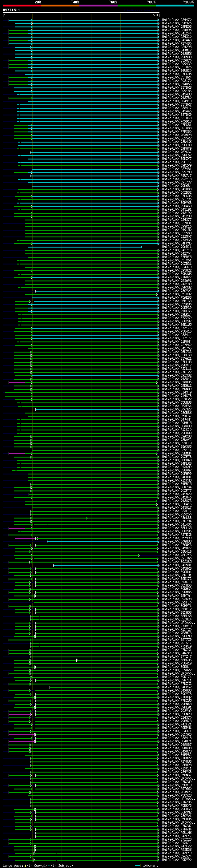Click the green ~80% identity legend segment
Viewport: 197px width, 868px height.
[137, 6]
